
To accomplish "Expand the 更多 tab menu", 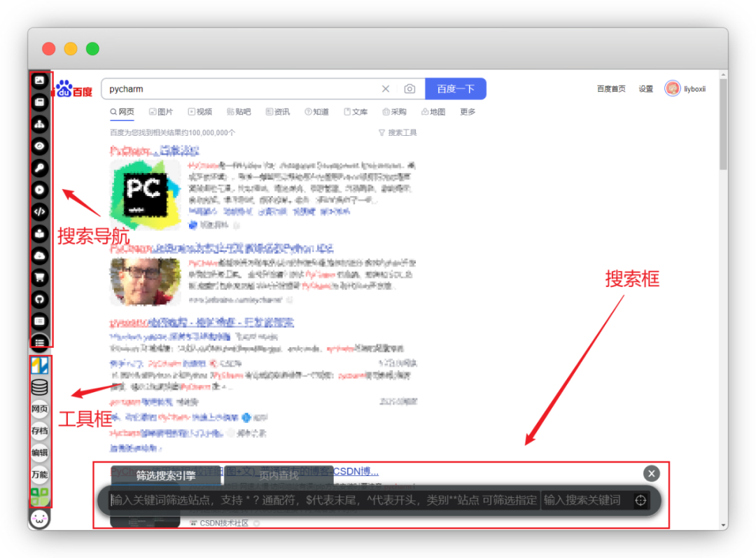I will [468, 112].
